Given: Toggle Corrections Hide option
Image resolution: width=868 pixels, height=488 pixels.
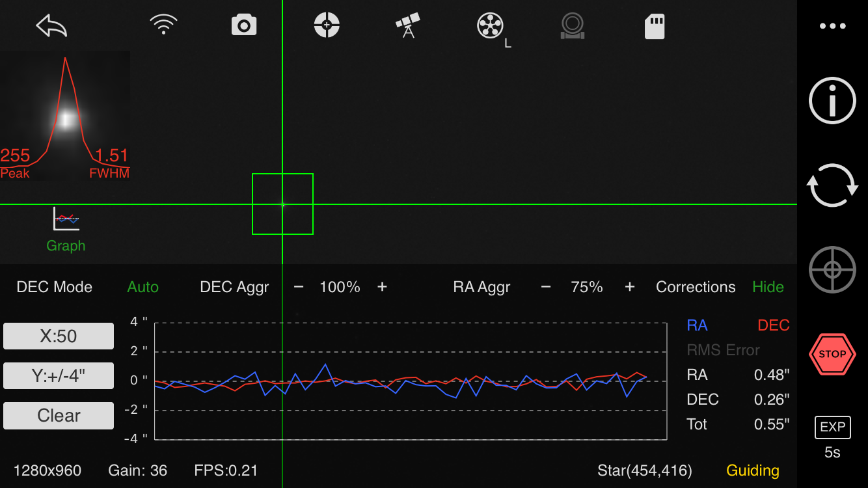Looking at the screenshot, I should 768,287.
